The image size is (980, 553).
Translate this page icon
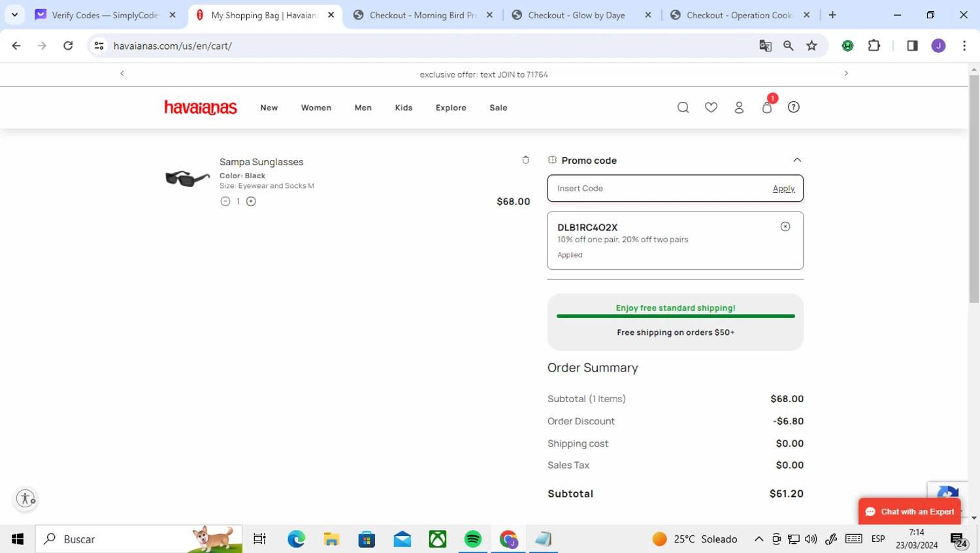[765, 46]
